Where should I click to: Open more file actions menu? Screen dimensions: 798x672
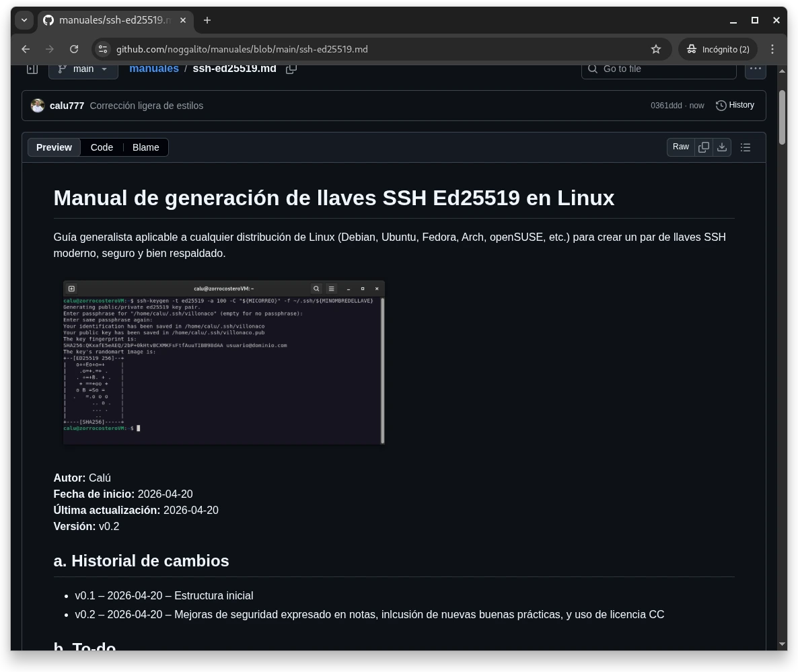point(756,69)
